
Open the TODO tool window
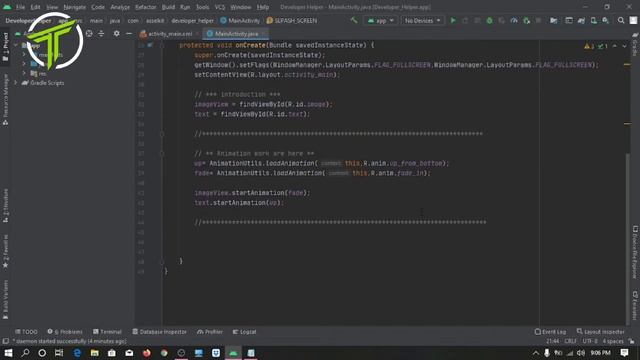[26, 332]
